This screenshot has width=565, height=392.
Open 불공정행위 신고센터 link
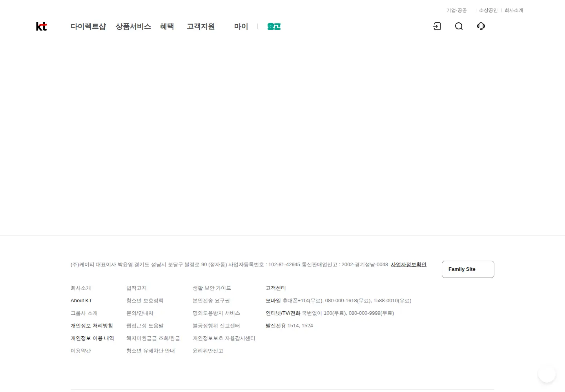[216, 326]
